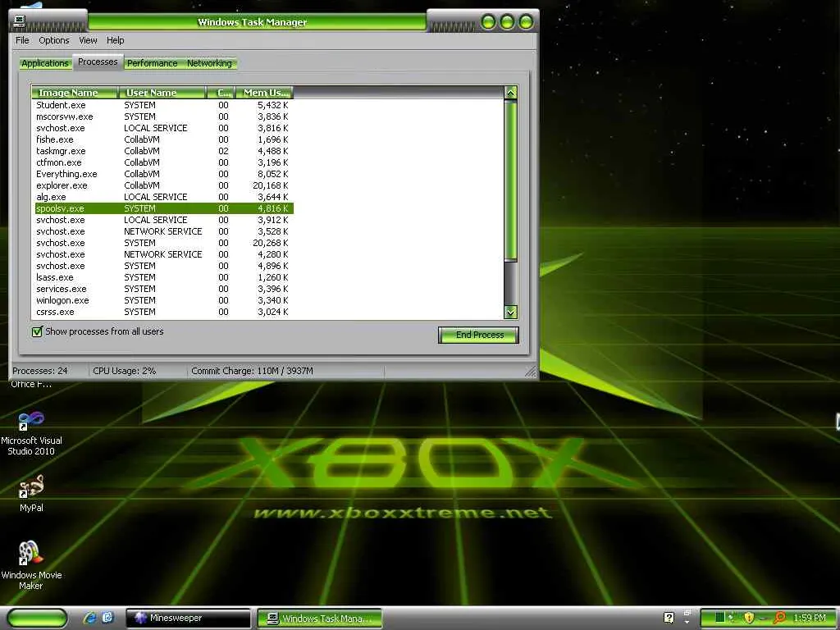Switch to the Applications tab
Viewport: 840px width, 630px height.
[45, 63]
